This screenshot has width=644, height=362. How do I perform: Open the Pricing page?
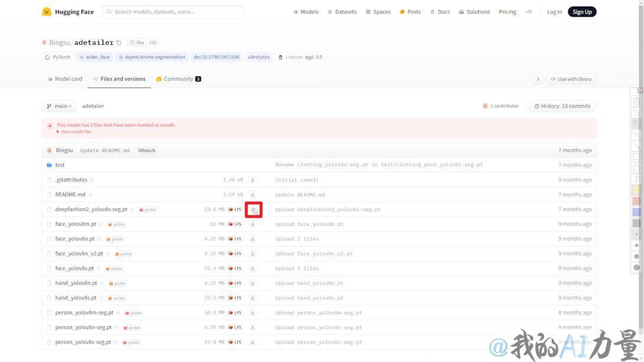pos(507,12)
